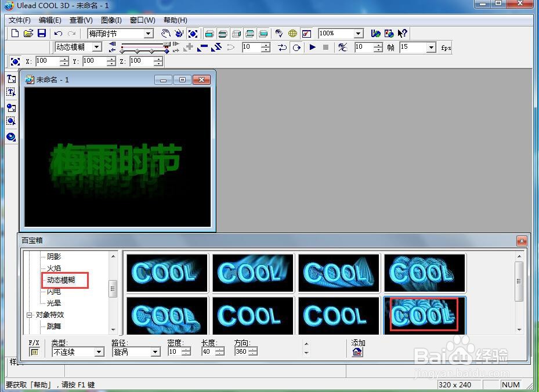539x392 pixels.
Task: Select 火焰 in the EasyPalette tree
Action: coord(54,268)
